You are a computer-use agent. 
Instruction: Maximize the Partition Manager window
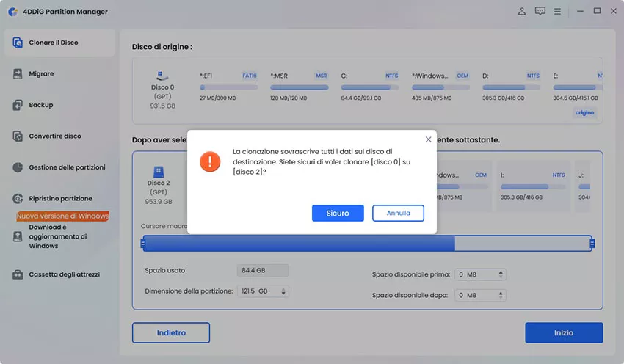coord(597,11)
